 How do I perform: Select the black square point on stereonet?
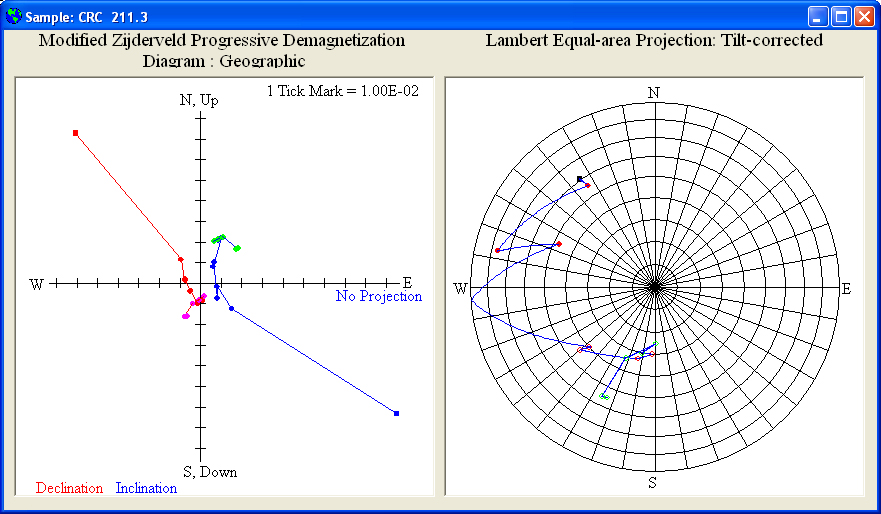[579, 179]
